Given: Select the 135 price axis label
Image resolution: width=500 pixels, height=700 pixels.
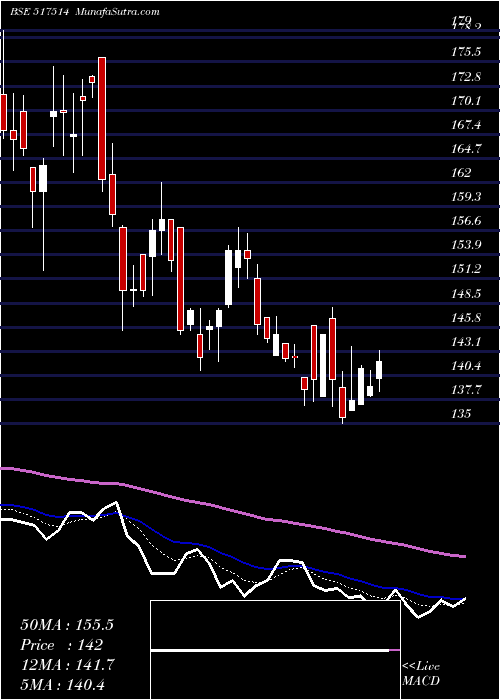Looking at the screenshot, I should (x=461, y=414).
